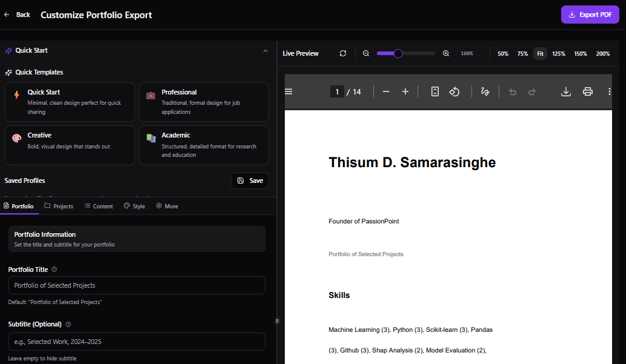Image resolution: width=626 pixels, height=364 pixels.
Task: Click the redo icon in PDF toolbar
Action: (532, 92)
